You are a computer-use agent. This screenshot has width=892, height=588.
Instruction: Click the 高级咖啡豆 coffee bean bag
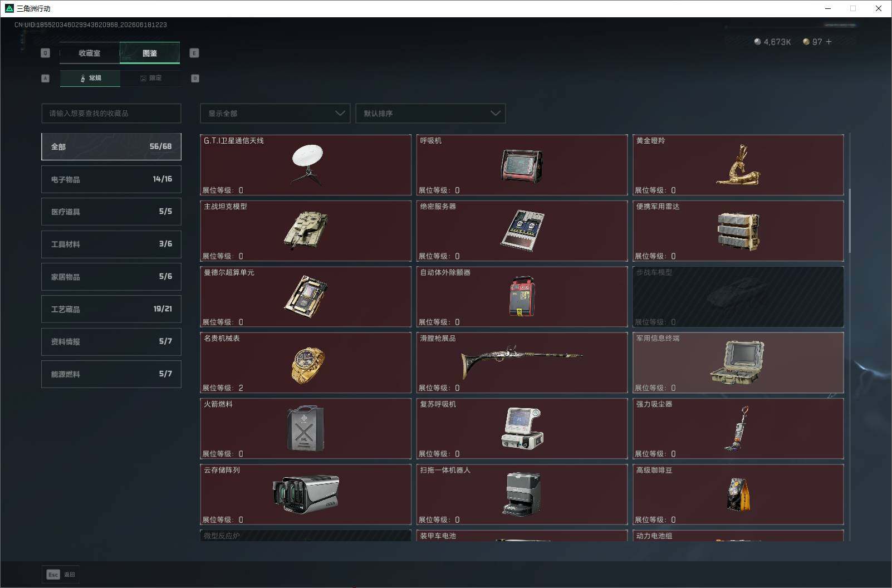click(x=738, y=494)
